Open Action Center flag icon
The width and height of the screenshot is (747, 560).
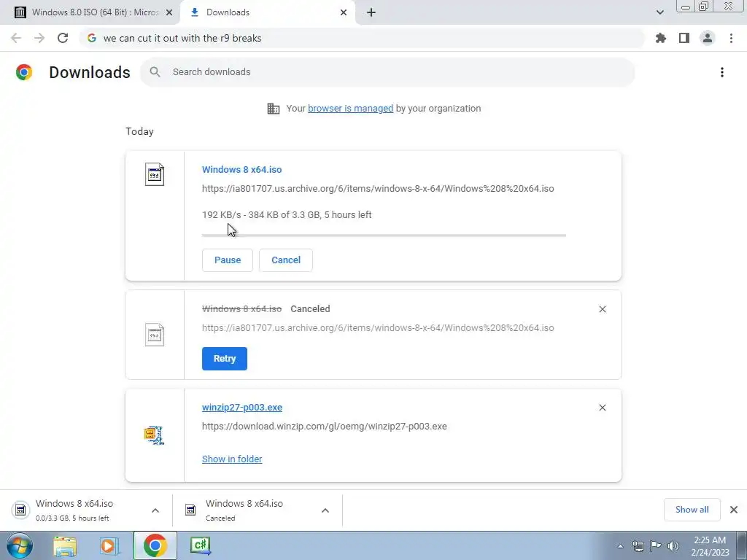tap(656, 546)
